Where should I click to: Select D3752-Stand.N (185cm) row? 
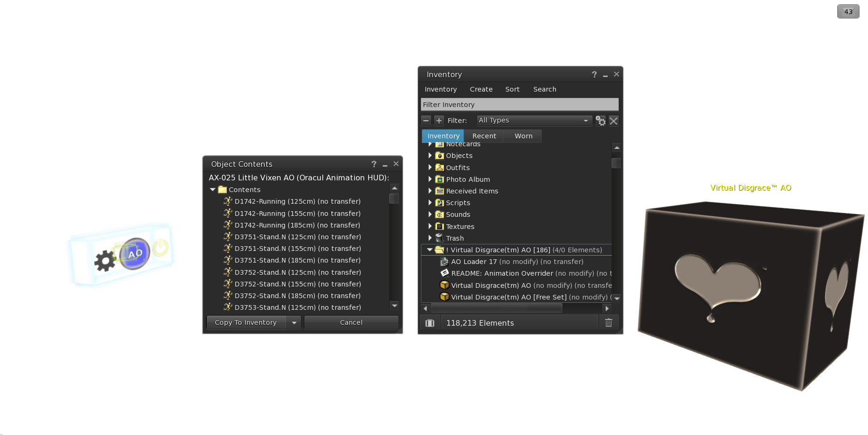coord(298,296)
